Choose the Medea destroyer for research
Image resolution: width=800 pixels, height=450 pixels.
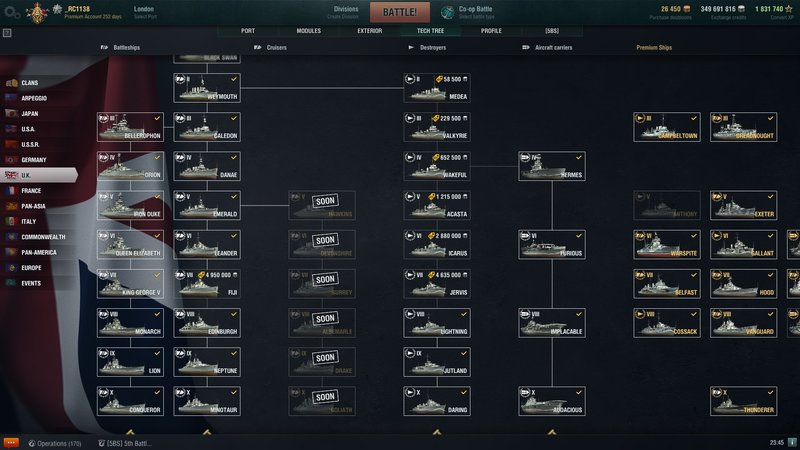pos(437,88)
